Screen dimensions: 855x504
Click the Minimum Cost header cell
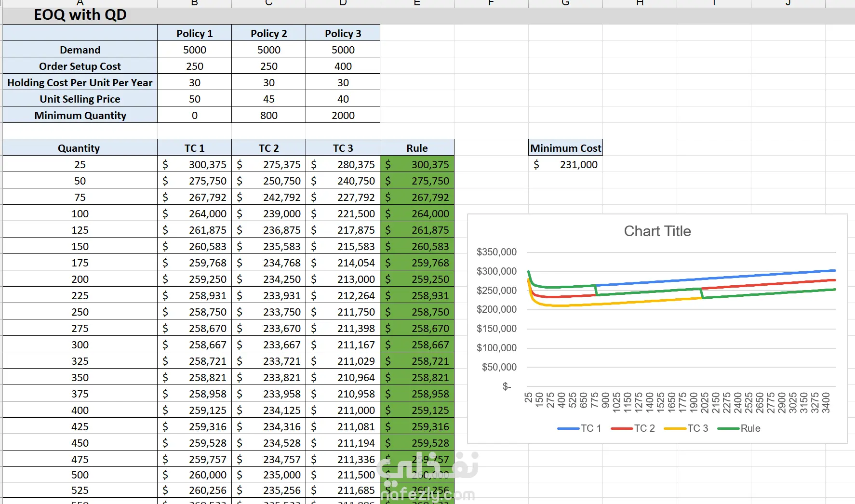point(565,148)
